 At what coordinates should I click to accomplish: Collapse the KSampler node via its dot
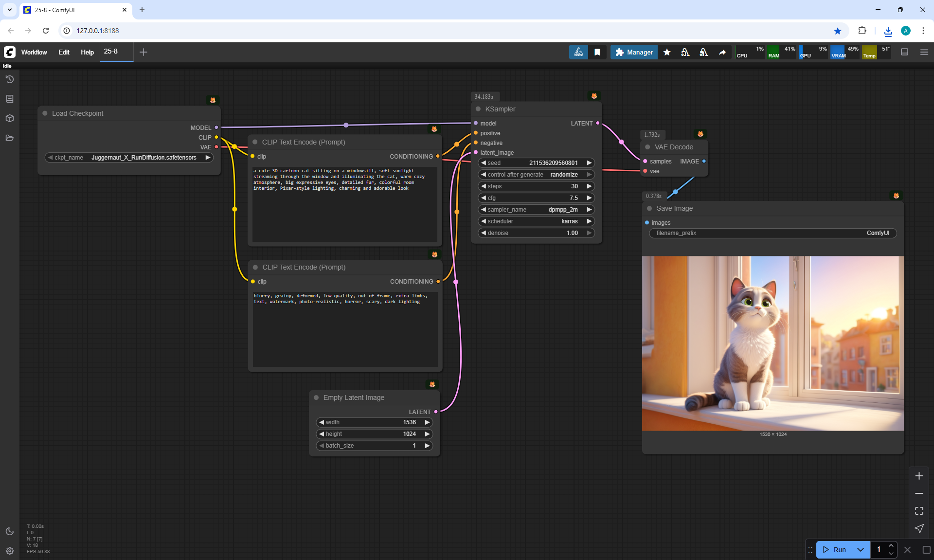point(478,109)
